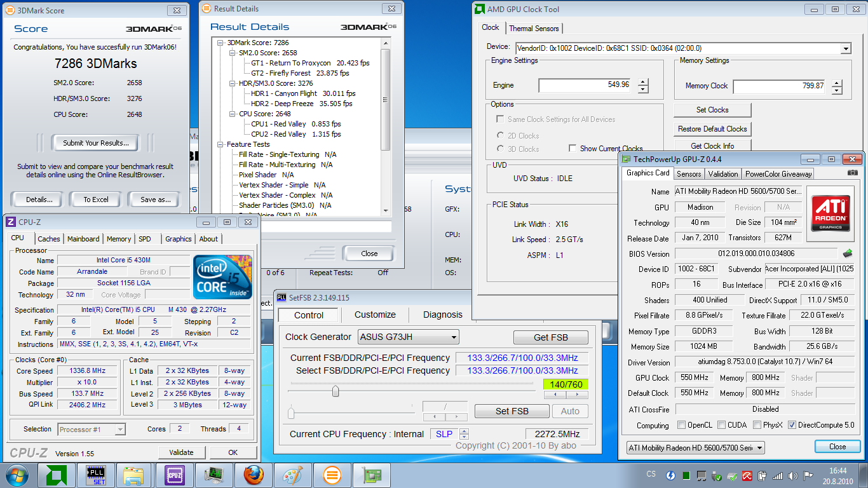The width and height of the screenshot is (868, 488).
Task: Click the save BIOS chip icon in GPU-Z
Action: coord(848,254)
